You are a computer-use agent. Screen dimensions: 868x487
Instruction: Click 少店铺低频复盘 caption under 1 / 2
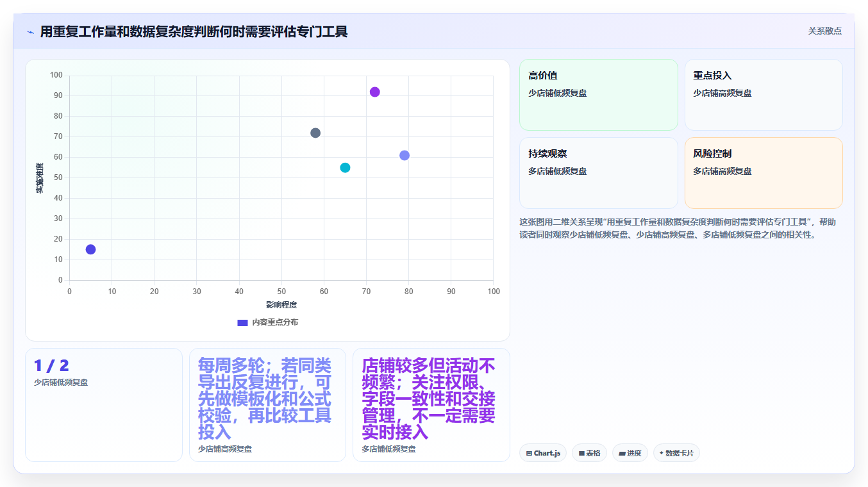point(61,382)
